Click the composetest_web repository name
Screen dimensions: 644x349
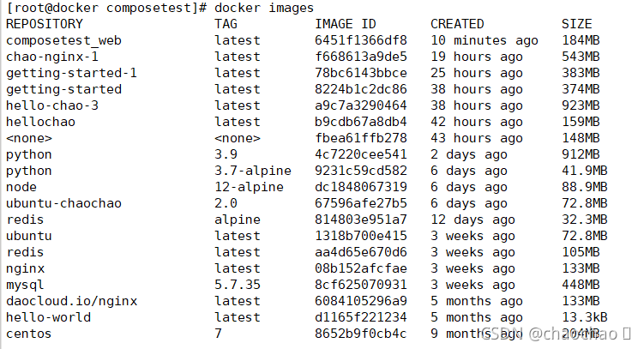[63, 40]
